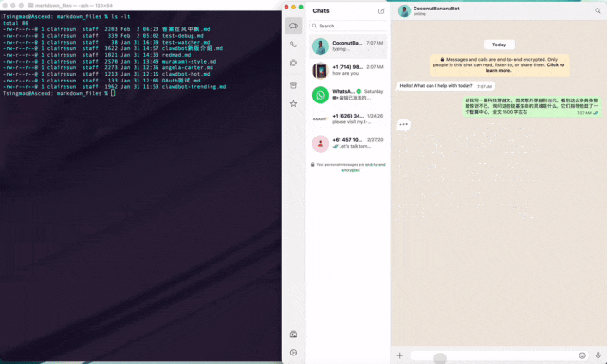Open the emoji picker
The height and width of the screenshot is (364, 607).
(582, 355)
